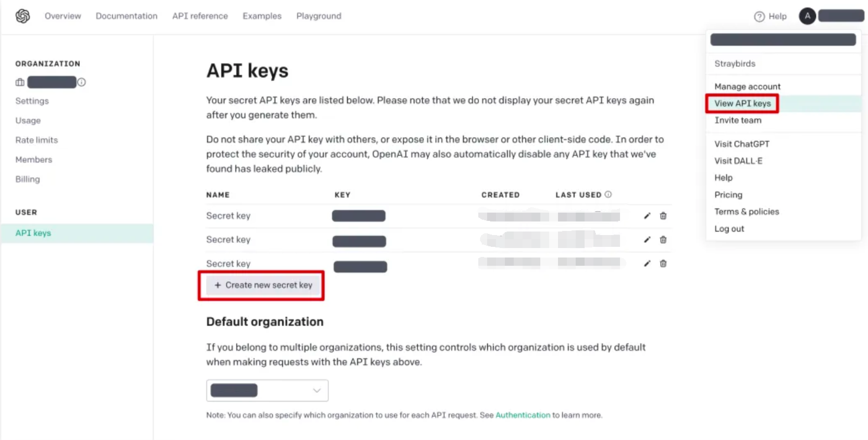Click the delete trash icon on second secret key
The image size is (868, 440).
pos(663,240)
